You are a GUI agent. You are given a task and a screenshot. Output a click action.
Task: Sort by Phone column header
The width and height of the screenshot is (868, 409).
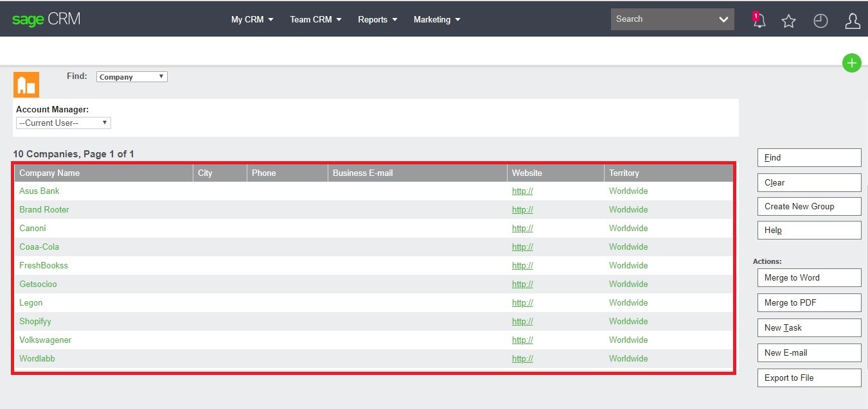point(263,173)
